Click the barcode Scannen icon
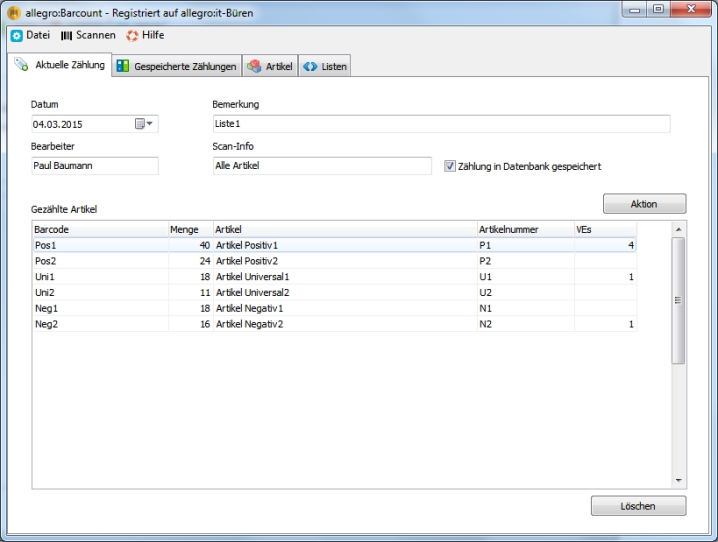The image size is (718, 542). point(67,35)
